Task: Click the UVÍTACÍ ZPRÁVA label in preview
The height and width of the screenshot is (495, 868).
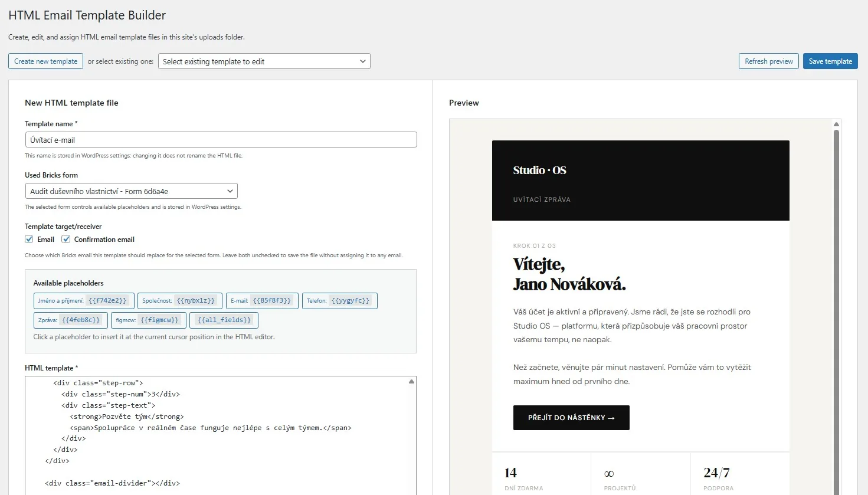Action: (542, 200)
